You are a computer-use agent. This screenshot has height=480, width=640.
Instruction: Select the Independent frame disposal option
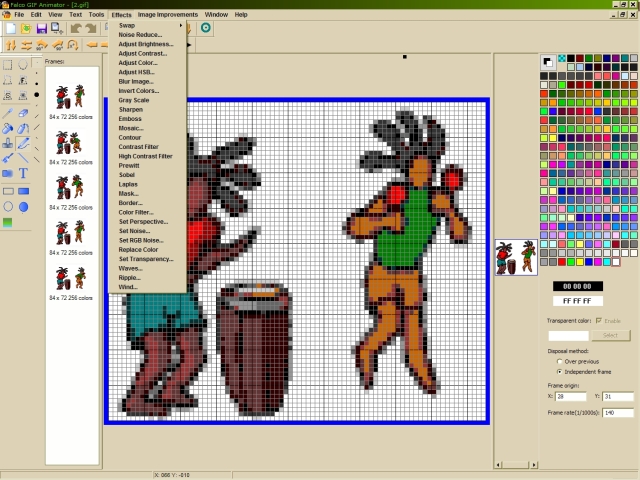tap(559, 371)
